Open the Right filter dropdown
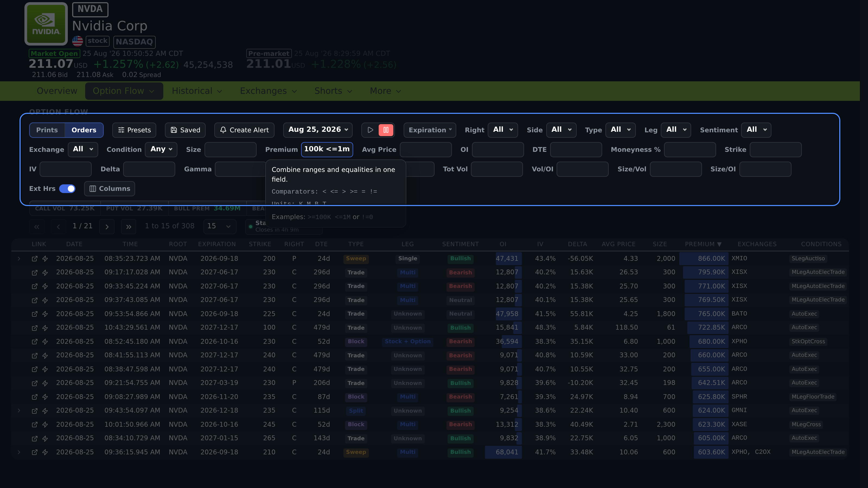 pos(503,130)
